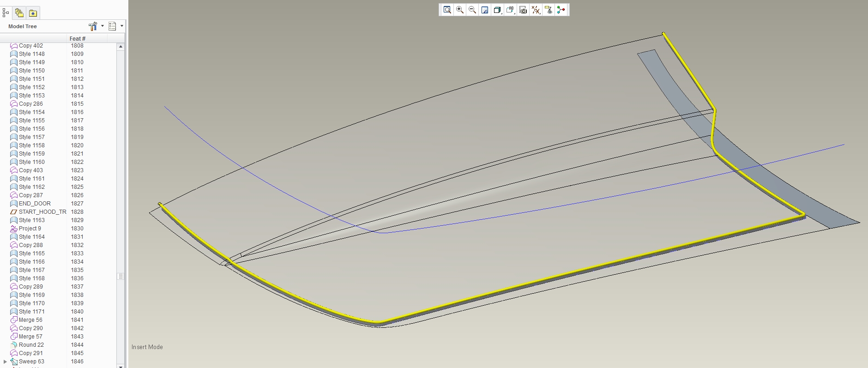Click the Model Tree Show list icon
The image size is (868, 368).
point(112,26)
